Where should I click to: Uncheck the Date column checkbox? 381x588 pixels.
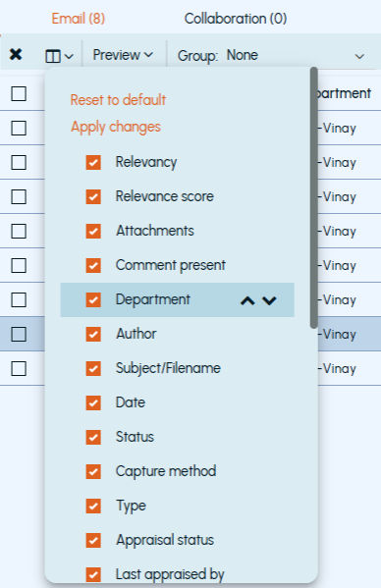coord(93,403)
